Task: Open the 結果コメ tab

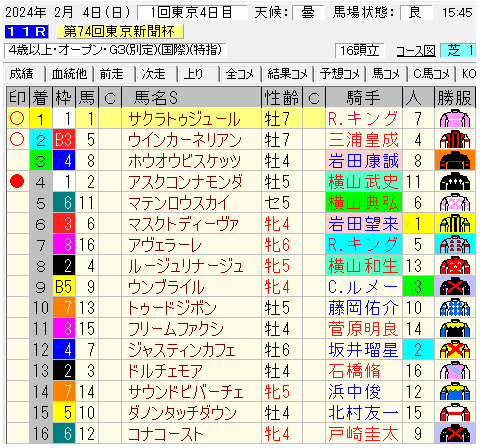Action: (288, 74)
